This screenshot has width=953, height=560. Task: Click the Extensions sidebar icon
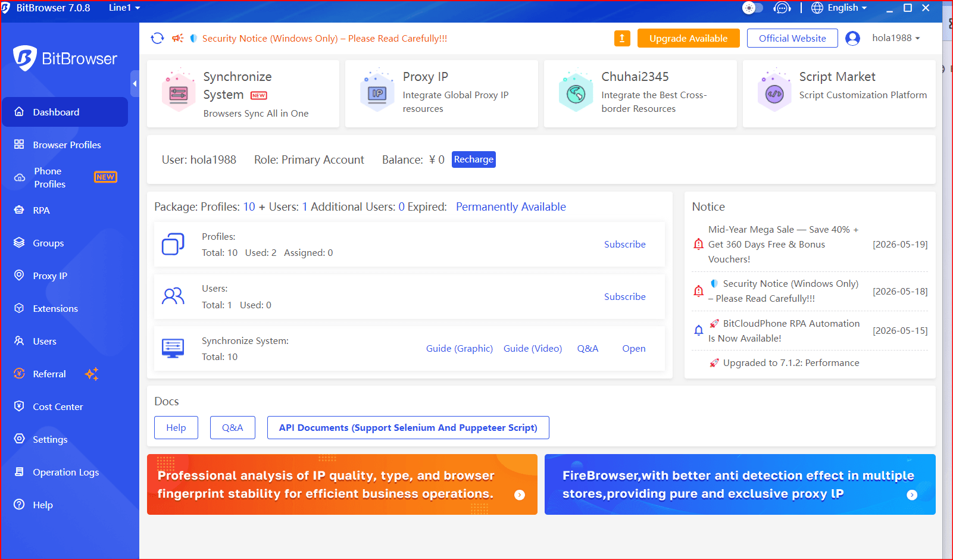point(19,308)
